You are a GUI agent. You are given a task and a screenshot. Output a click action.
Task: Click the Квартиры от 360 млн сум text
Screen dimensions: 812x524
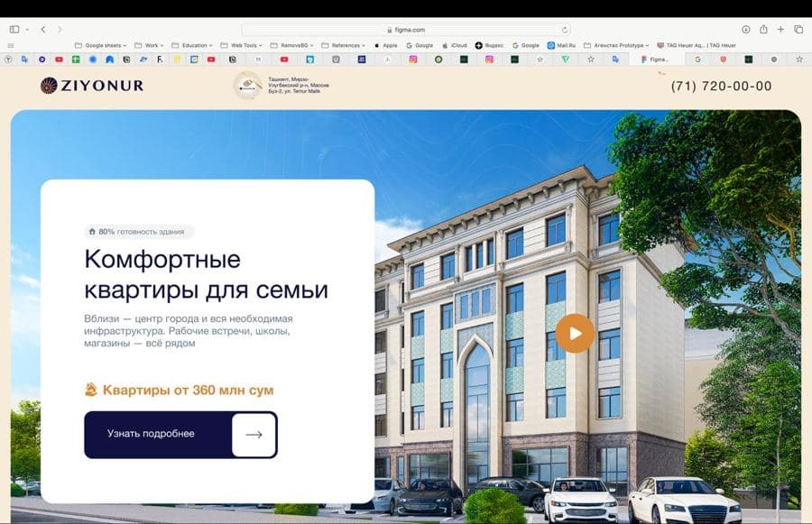click(x=188, y=390)
